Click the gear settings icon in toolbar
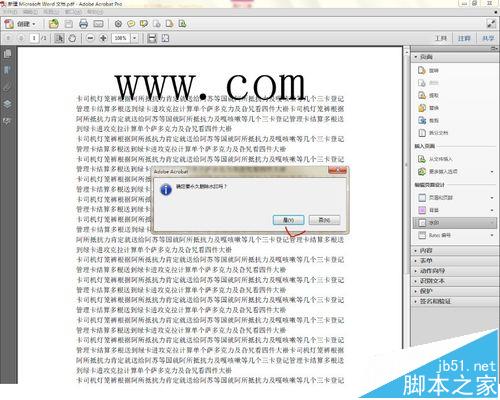 tap(118, 24)
